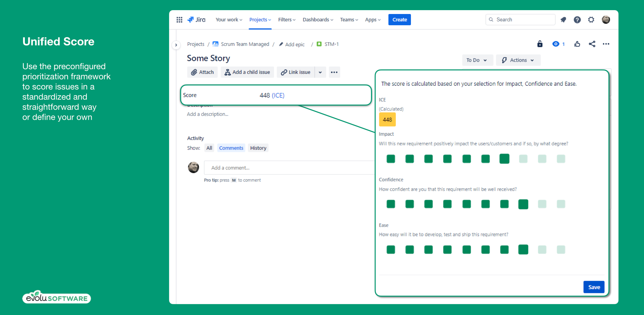Click the Scrum Team Managed project icon

click(x=216, y=44)
